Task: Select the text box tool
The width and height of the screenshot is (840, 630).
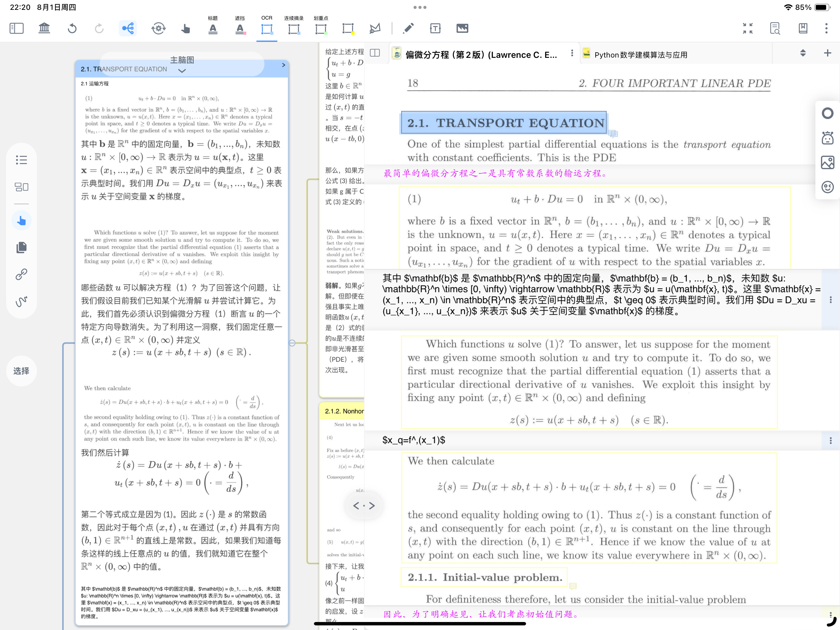Action: coord(435,29)
